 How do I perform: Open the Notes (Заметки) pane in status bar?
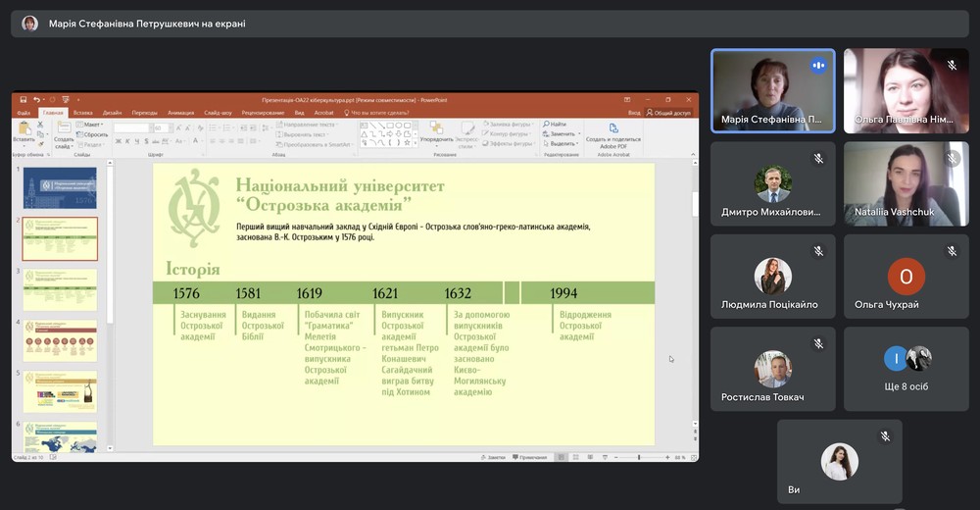493,457
